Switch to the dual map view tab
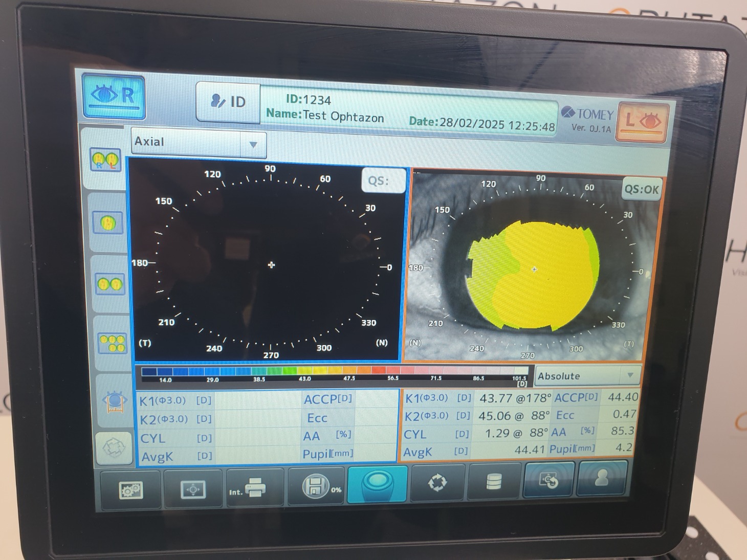The height and width of the screenshot is (560, 747). (110, 284)
